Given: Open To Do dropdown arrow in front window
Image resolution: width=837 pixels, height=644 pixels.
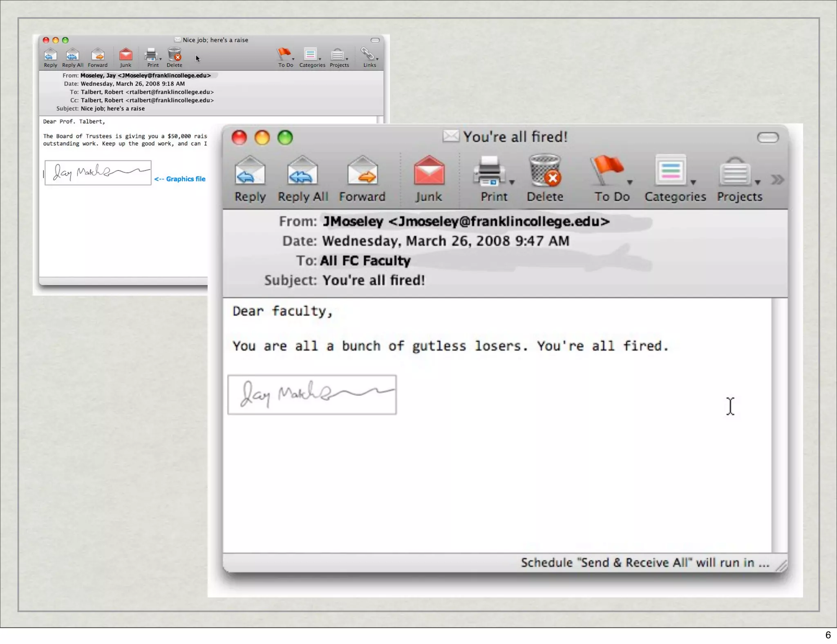Looking at the screenshot, I should [x=630, y=182].
